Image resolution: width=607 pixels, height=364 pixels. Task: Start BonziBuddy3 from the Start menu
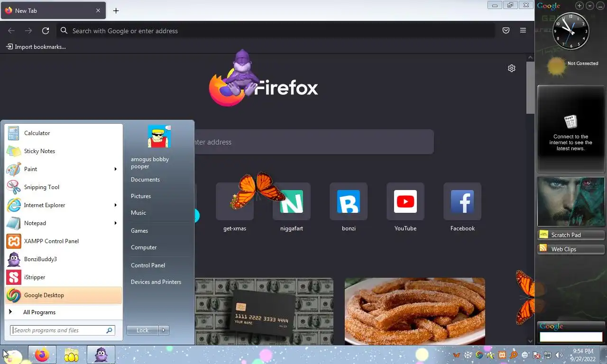[x=64, y=259]
